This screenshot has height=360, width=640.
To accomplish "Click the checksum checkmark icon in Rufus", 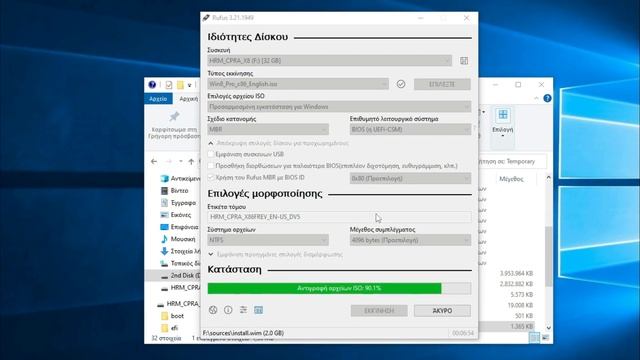I will coord(401,84).
